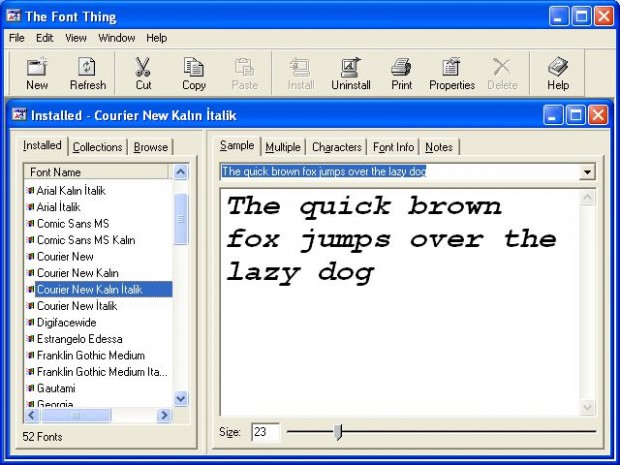Click the Print toolbar icon
The height and width of the screenshot is (465, 620).
401,66
